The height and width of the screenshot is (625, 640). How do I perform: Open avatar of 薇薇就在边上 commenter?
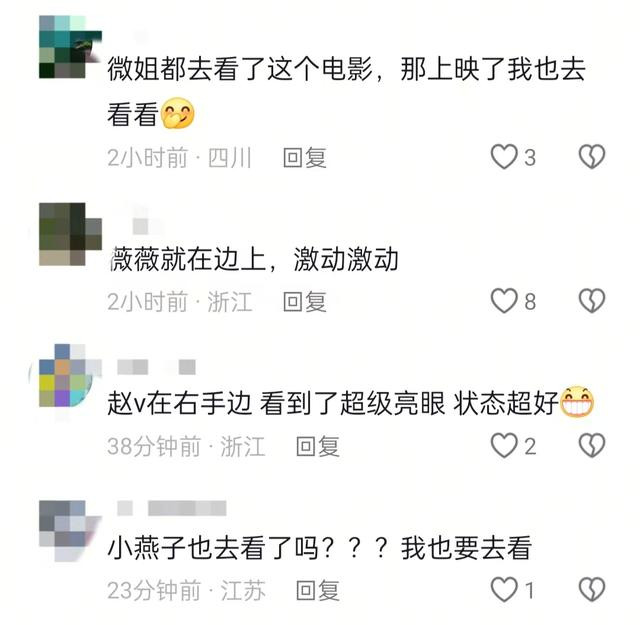point(70,234)
